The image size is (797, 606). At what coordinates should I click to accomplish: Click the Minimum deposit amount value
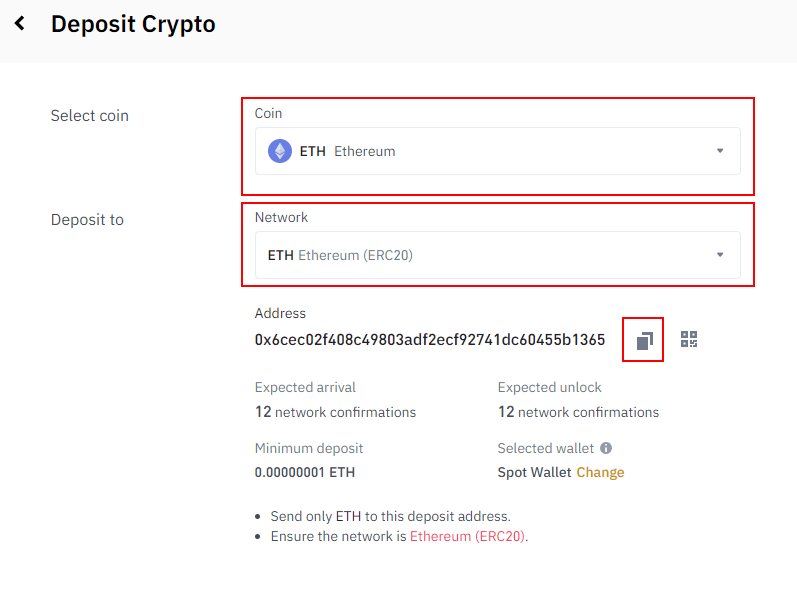304,472
